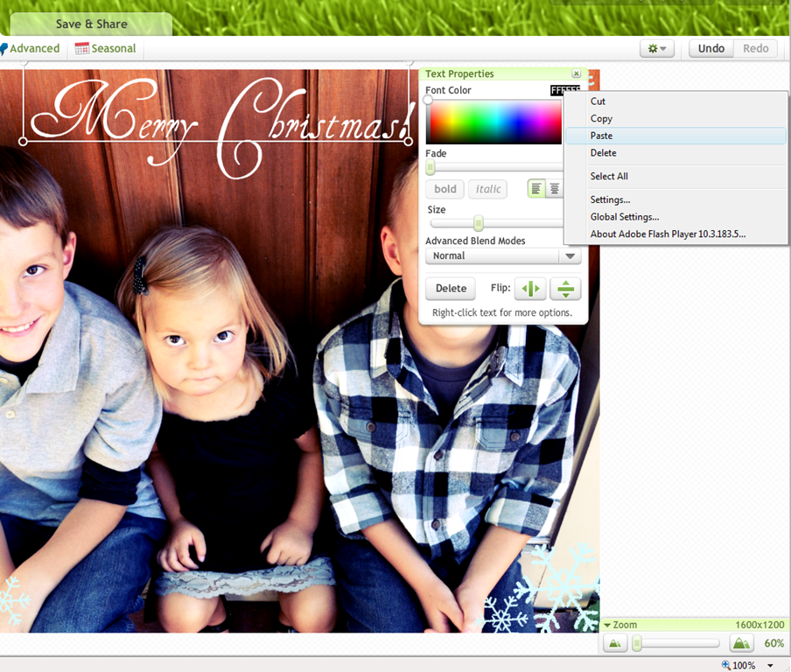Image resolution: width=791 pixels, height=672 pixels.
Task: Click the Redo button
Action: [755, 48]
